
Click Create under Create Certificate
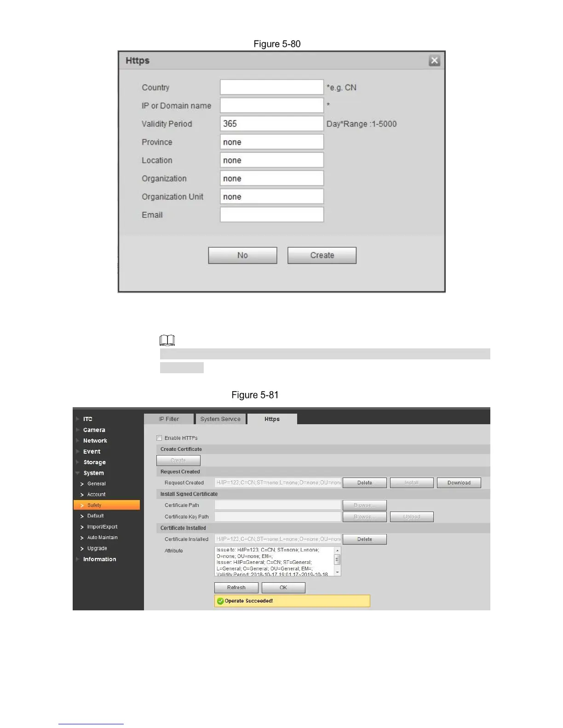[178, 460]
